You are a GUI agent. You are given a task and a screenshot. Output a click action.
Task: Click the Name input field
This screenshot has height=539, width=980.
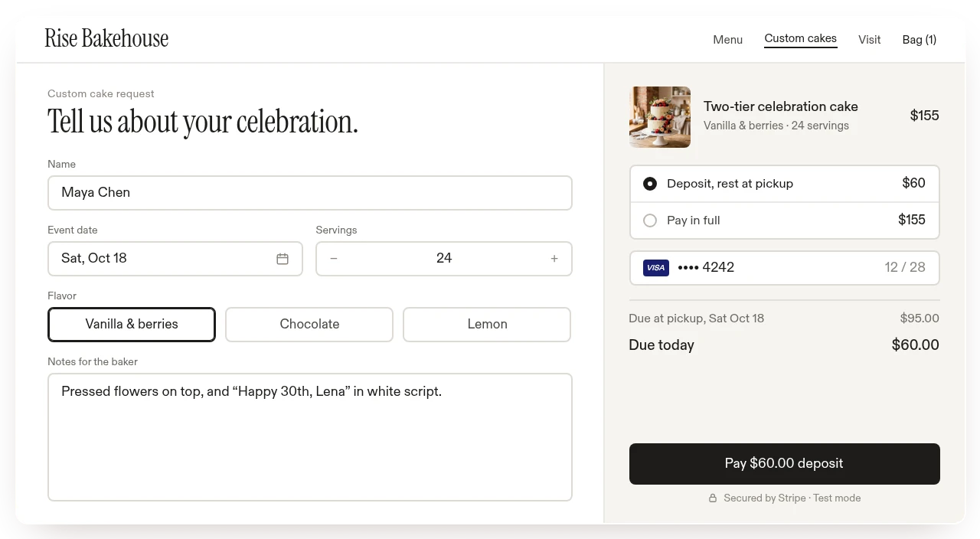pos(310,193)
